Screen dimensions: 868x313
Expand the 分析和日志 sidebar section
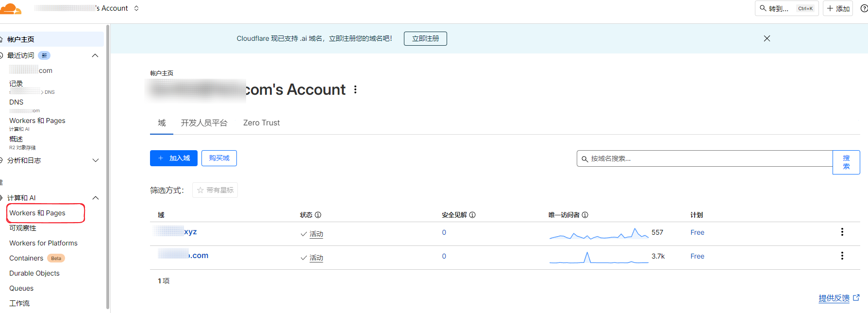95,160
